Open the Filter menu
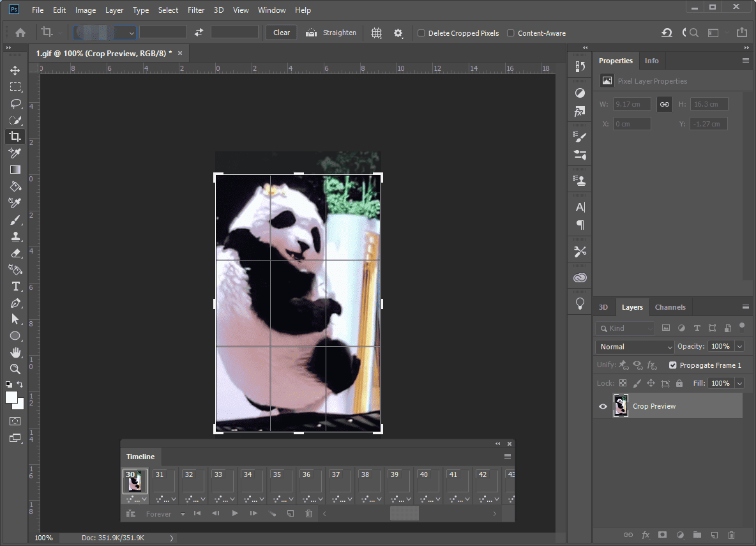 [196, 10]
